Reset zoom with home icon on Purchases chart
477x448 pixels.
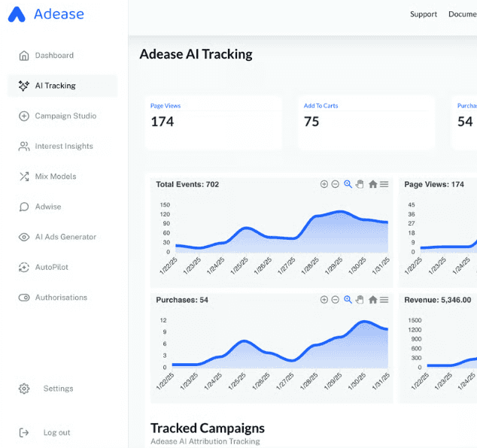click(372, 300)
